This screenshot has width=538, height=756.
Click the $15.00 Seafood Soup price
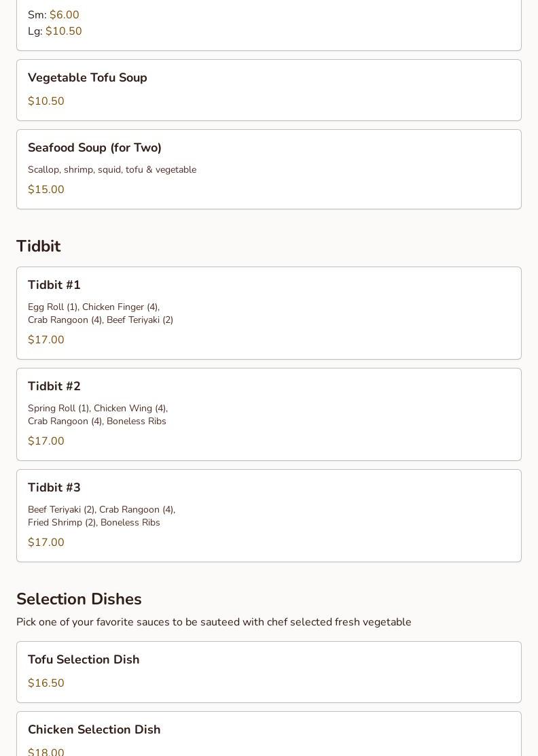46,190
